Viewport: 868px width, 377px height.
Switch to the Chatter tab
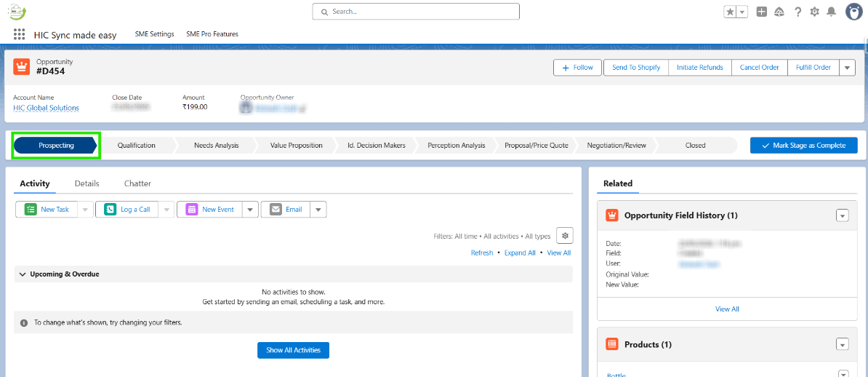click(x=137, y=183)
